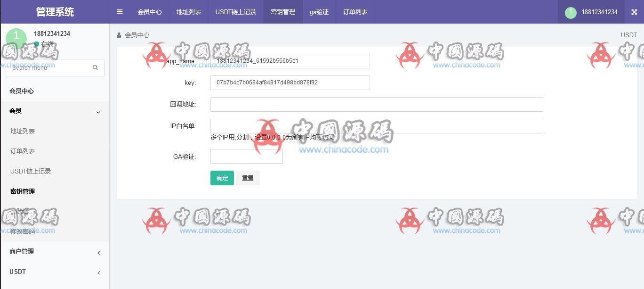Click the USDT label at top right
Viewport: 644px width, 289px height.
[629, 35]
